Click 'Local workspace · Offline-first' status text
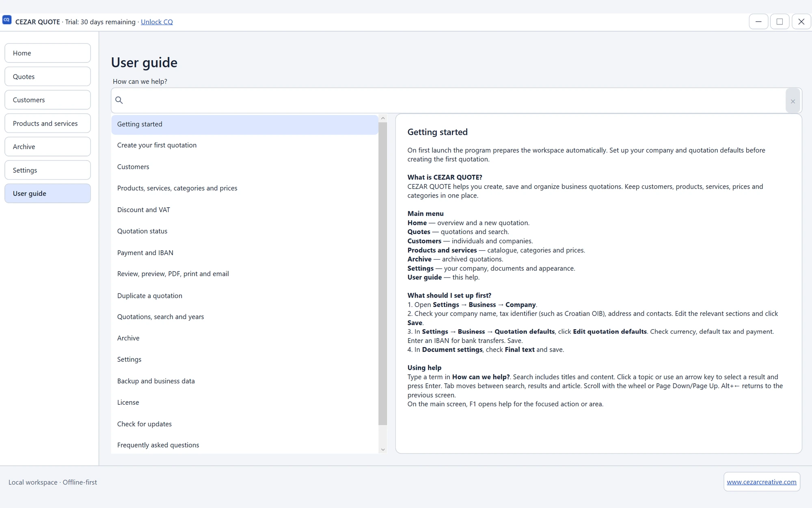Screen dimensions: 812x508 pyautogui.click(x=53, y=482)
